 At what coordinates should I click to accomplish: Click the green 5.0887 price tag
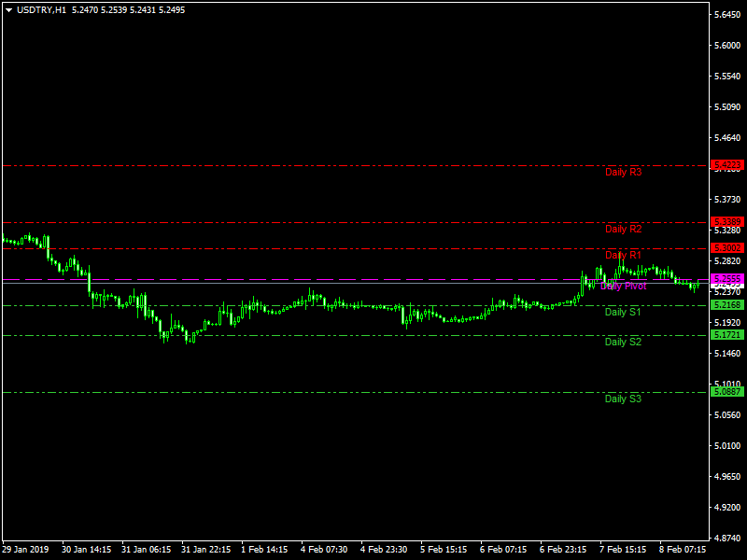pyautogui.click(x=727, y=392)
